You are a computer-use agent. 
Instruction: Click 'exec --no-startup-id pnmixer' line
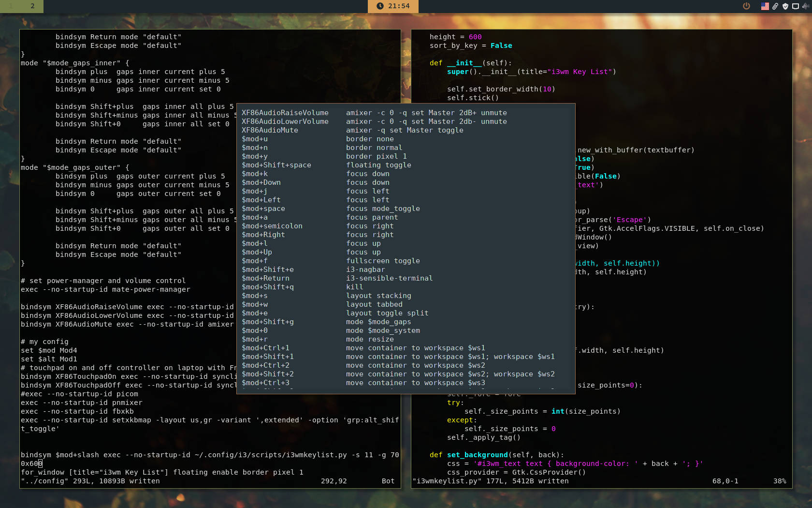pyautogui.click(x=82, y=403)
